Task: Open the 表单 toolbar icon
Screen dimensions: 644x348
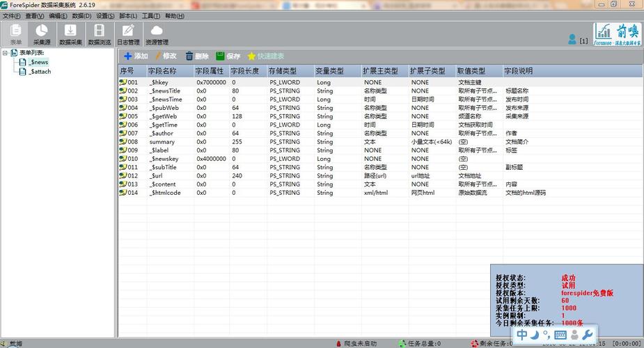Action: click(x=15, y=34)
